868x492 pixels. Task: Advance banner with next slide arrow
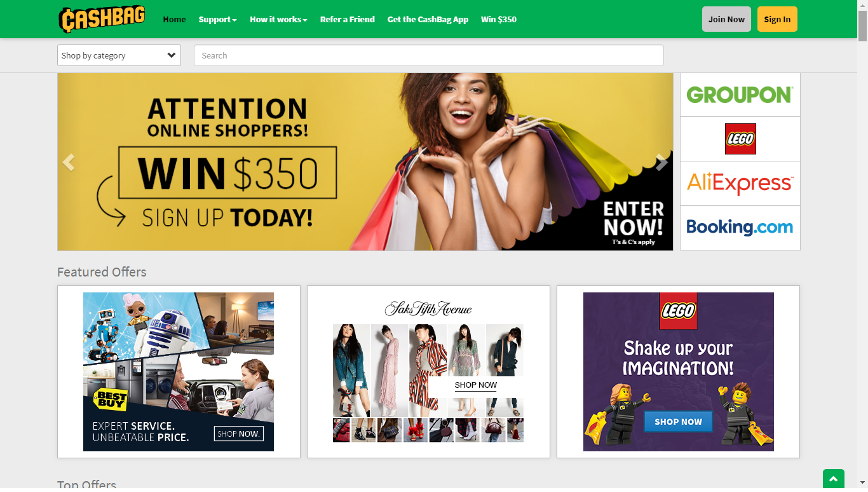point(661,163)
